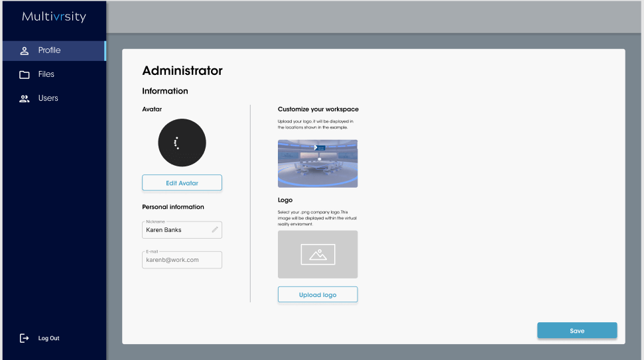Click the pencil icon in Nickname field
Viewport: 644px width, 360px height.
pos(215,230)
